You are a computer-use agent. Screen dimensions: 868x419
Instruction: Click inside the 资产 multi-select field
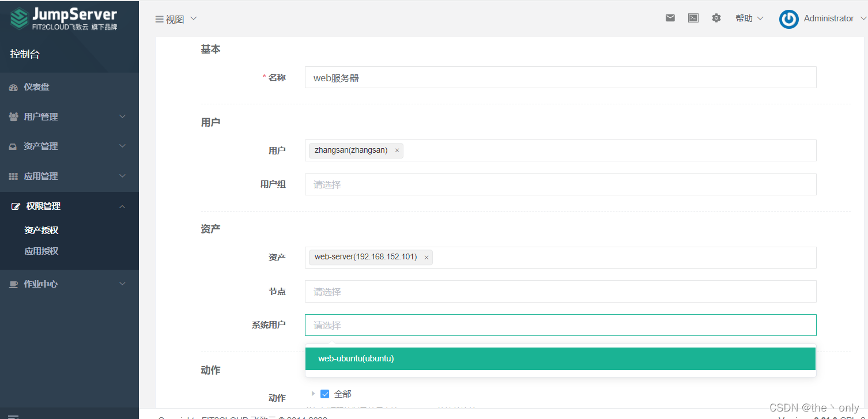[x=560, y=258]
